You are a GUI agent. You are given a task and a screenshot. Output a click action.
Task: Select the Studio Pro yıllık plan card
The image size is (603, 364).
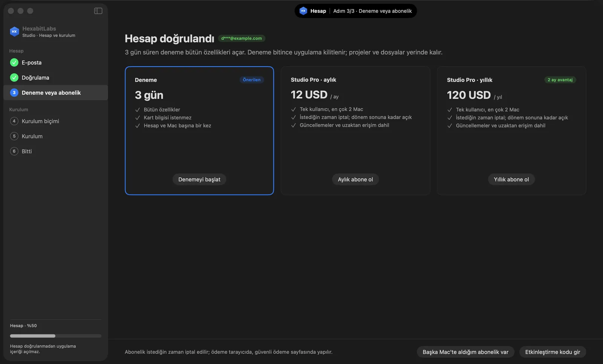coord(511,130)
